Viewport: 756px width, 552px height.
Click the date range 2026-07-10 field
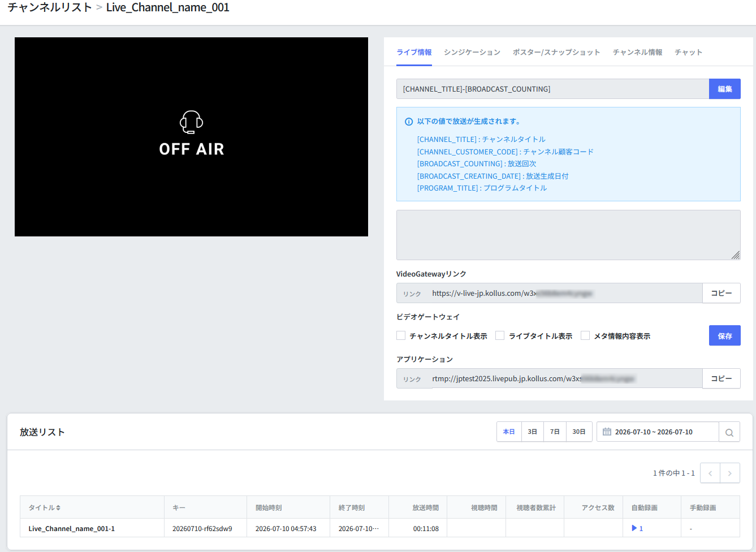click(658, 432)
